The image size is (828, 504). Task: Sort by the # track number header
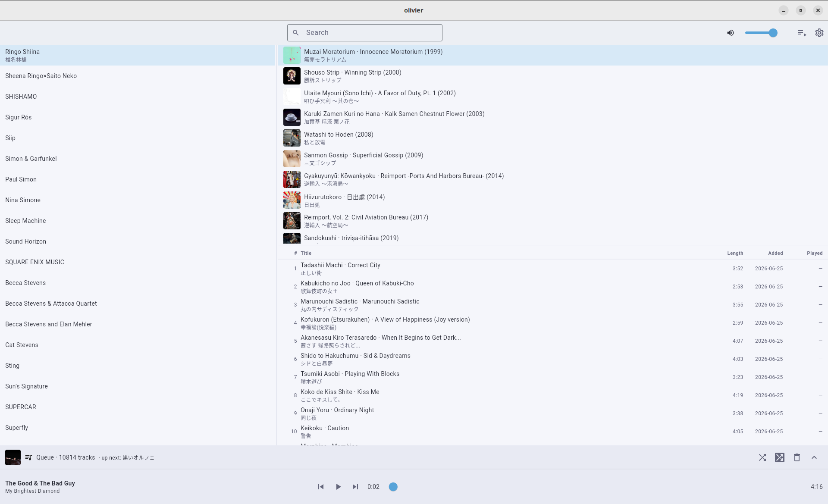[x=295, y=253]
